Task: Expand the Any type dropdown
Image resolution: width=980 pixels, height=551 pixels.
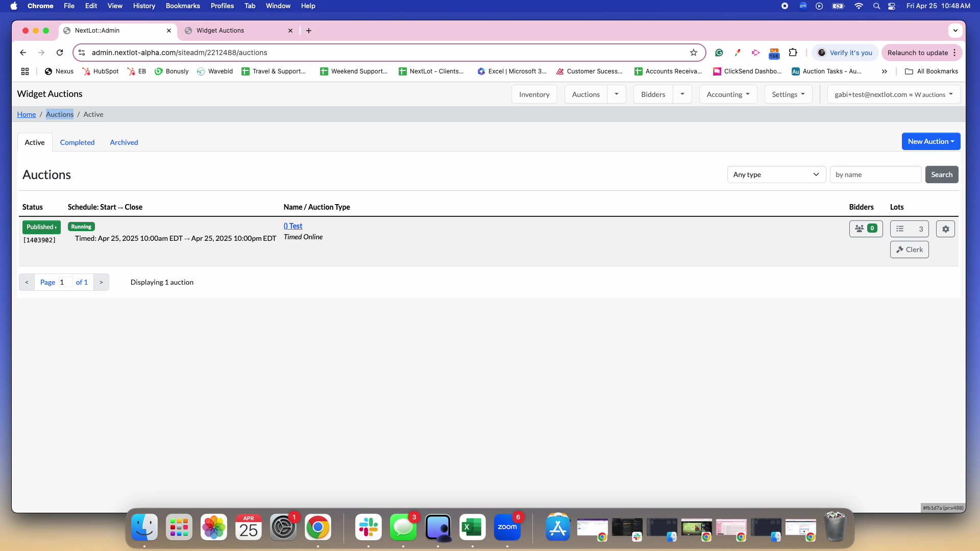Action: click(x=776, y=174)
